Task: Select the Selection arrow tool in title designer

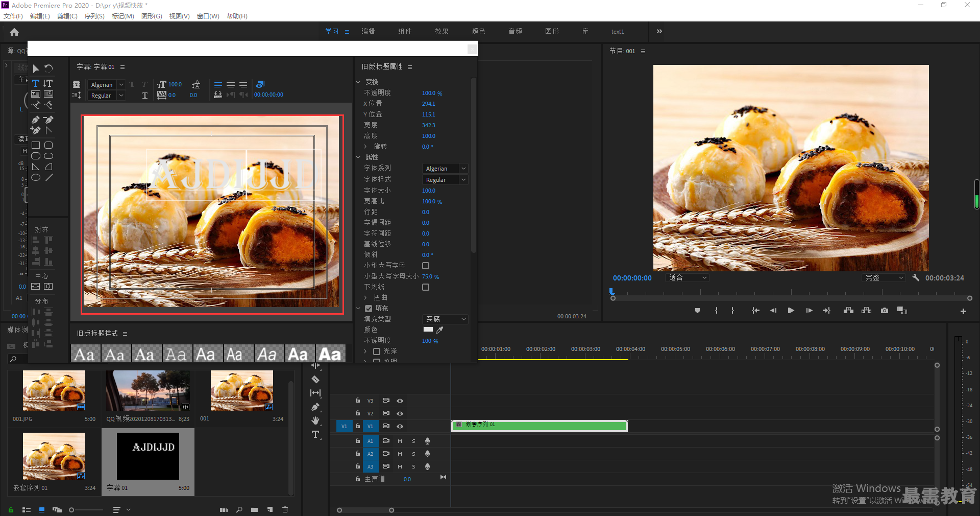Action: tap(36, 68)
